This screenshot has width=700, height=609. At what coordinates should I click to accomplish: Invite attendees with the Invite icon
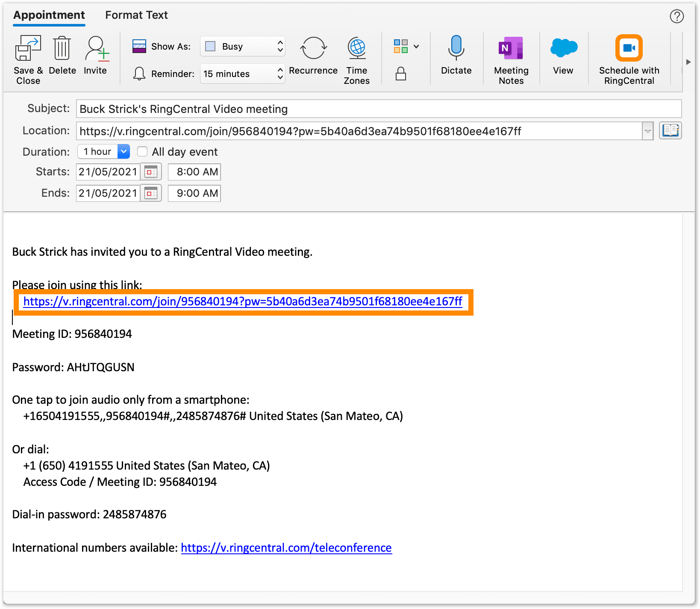(x=97, y=48)
